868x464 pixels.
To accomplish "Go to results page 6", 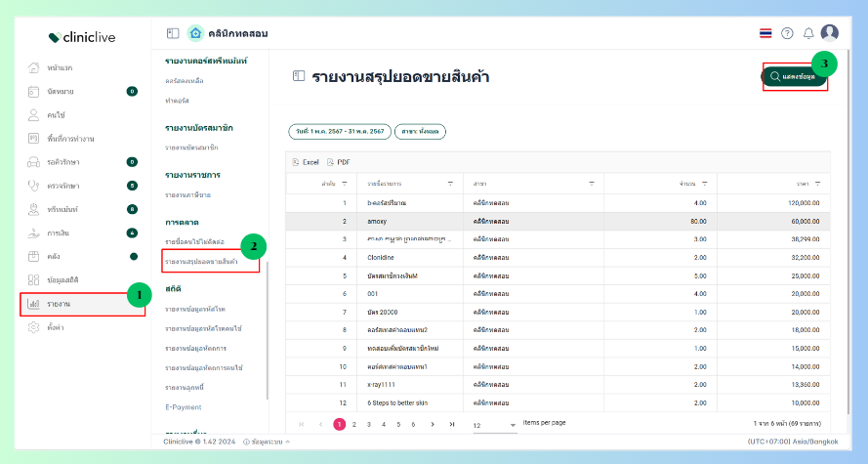I will [413, 424].
